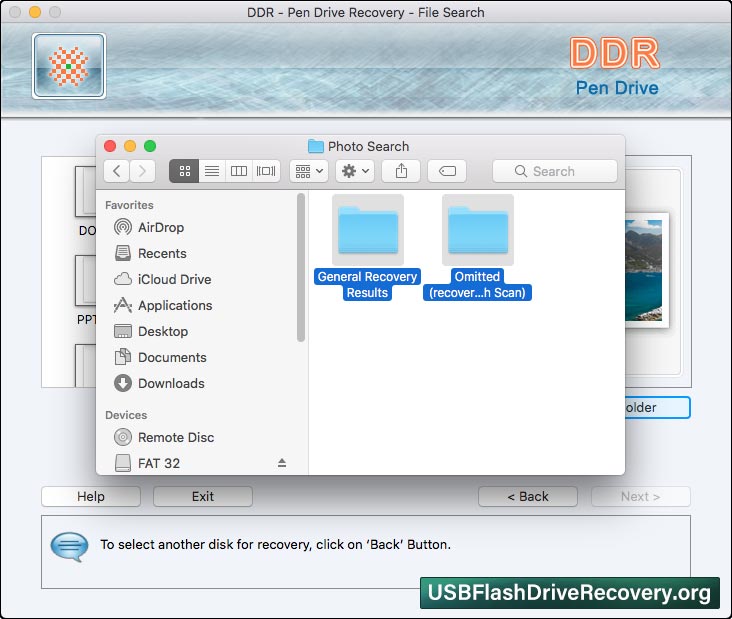This screenshot has height=619, width=732.
Task: Click the Help button
Action: point(91,496)
